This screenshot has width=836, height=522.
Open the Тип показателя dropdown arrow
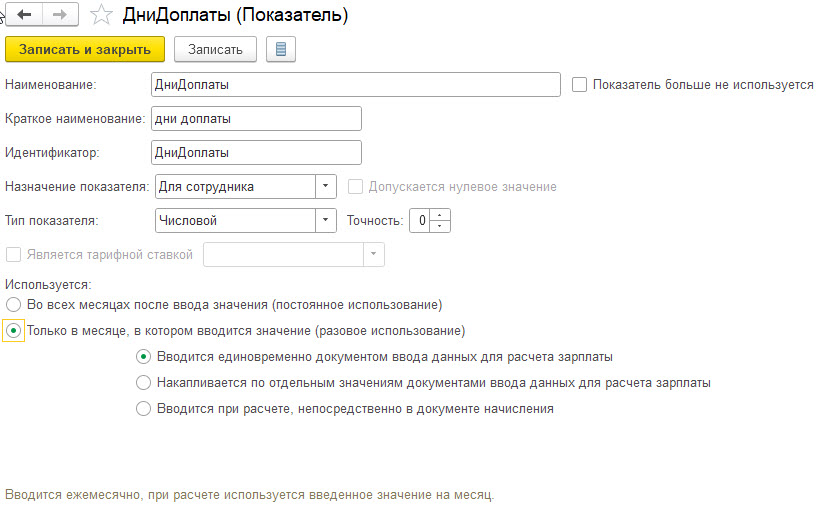point(325,220)
